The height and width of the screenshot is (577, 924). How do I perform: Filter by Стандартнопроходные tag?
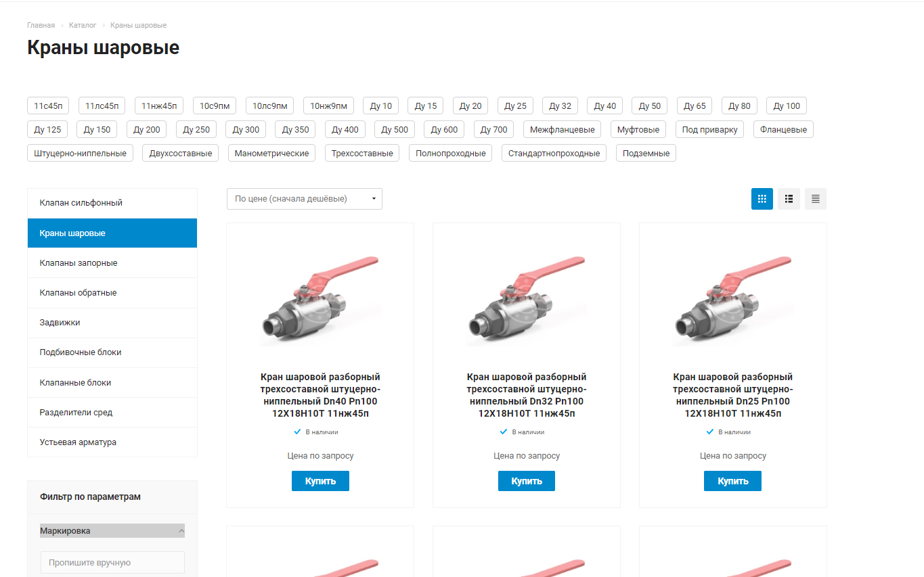tap(554, 153)
